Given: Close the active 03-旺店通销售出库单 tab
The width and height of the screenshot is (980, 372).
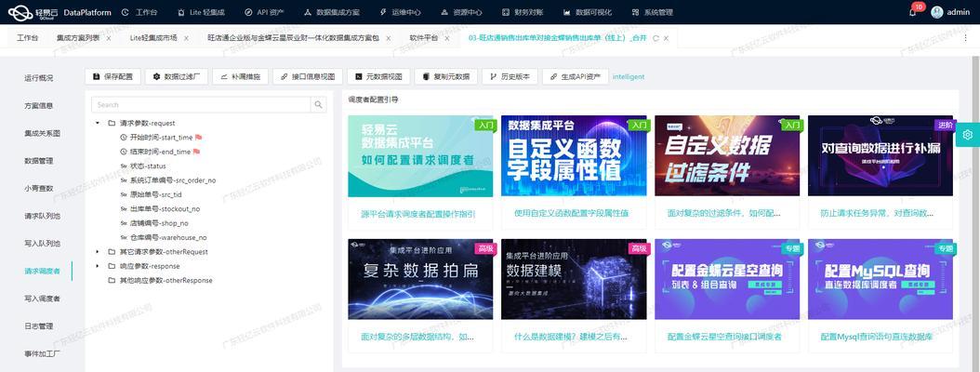Looking at the screenshot, I should 667,38.
